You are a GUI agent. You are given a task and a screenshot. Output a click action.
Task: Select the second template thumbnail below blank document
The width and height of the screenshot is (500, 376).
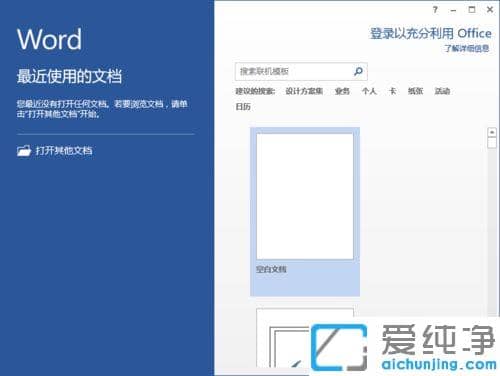pos(305,337)
